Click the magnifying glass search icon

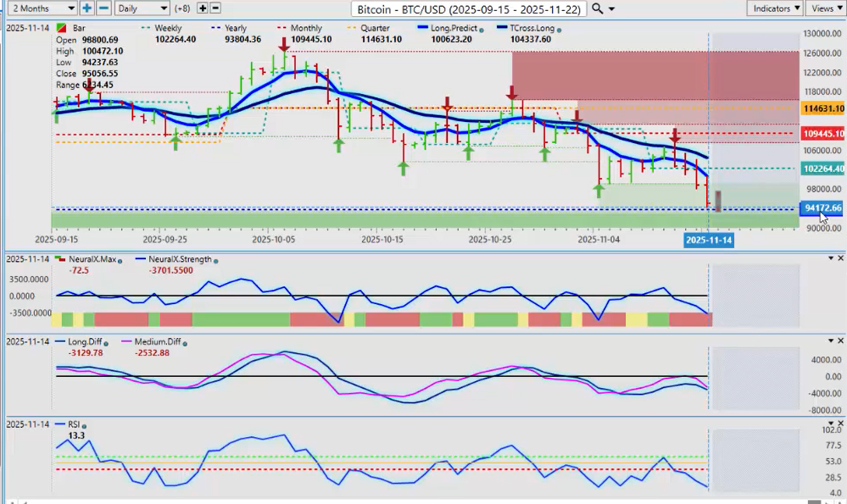(x=597, y=8)
